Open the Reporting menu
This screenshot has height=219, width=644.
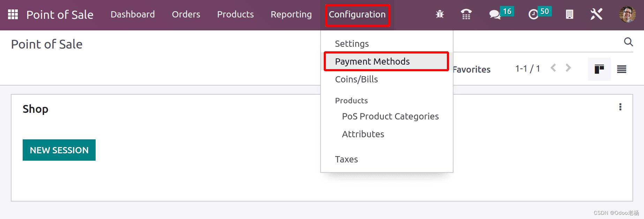tap(291, 14)
